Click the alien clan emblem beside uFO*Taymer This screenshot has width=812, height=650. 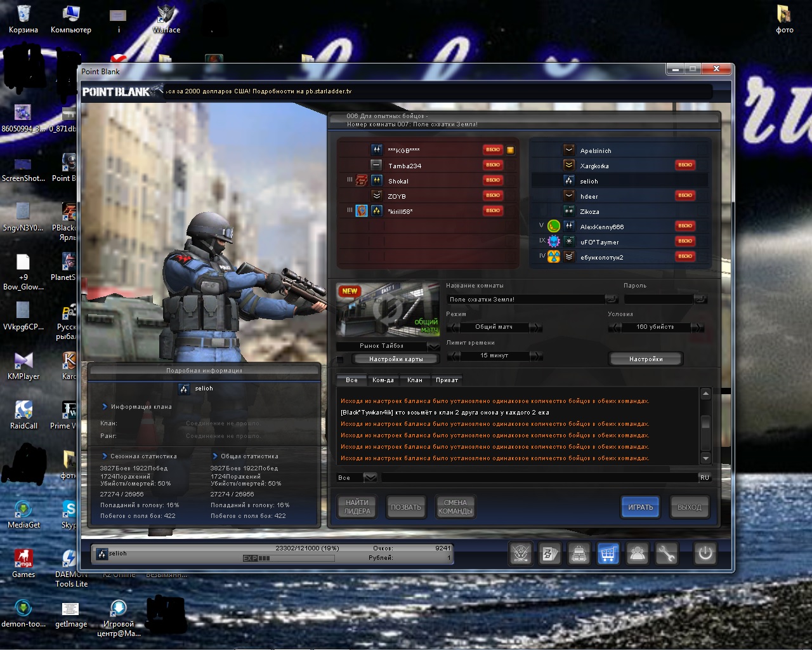554,241
